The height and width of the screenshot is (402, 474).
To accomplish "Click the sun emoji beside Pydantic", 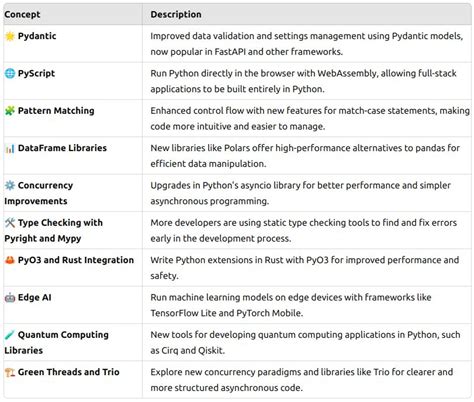I will (10, 36).
